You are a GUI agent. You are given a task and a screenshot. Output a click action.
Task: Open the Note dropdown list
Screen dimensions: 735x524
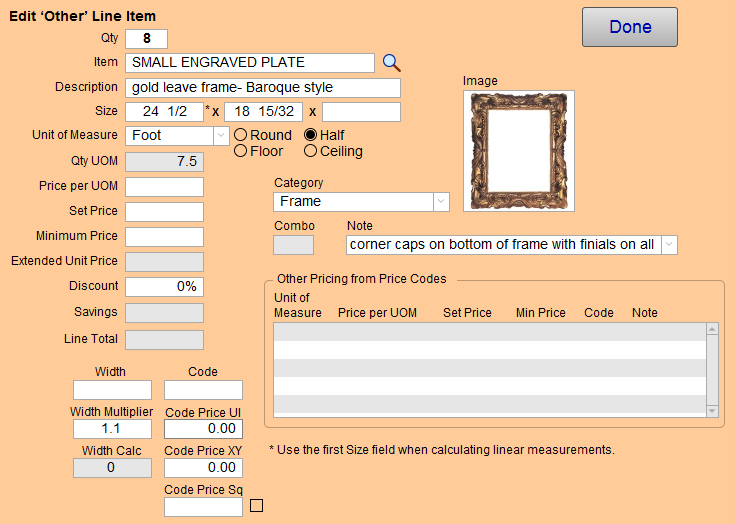point(669,244)
